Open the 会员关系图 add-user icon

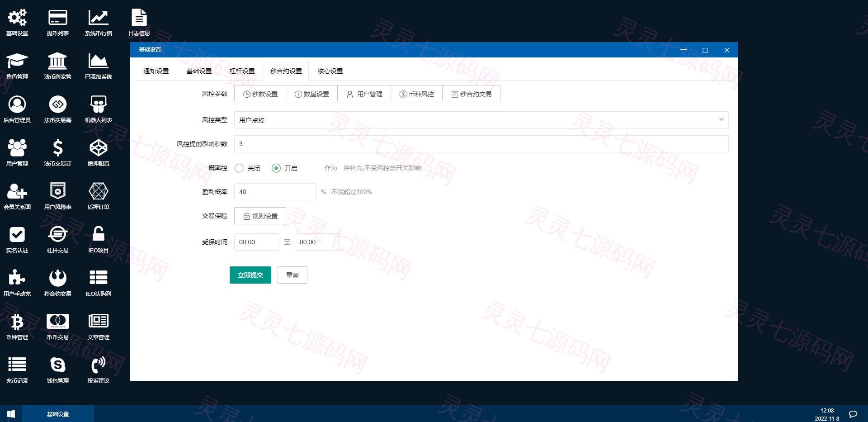[x=17, y=191]
